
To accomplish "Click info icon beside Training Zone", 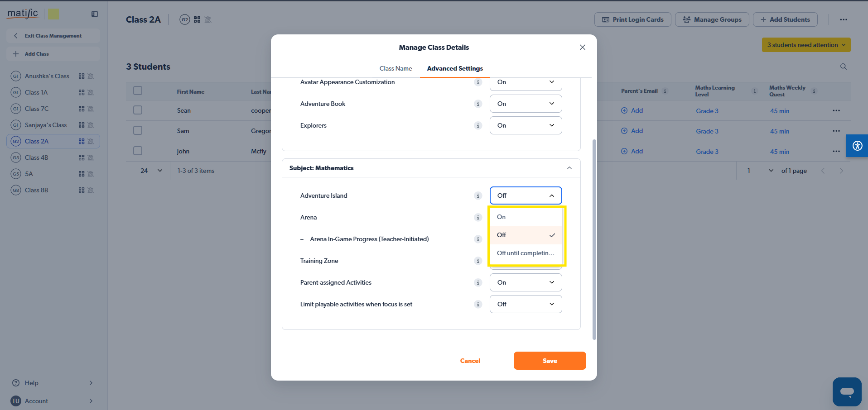I will tap(478, 261).
